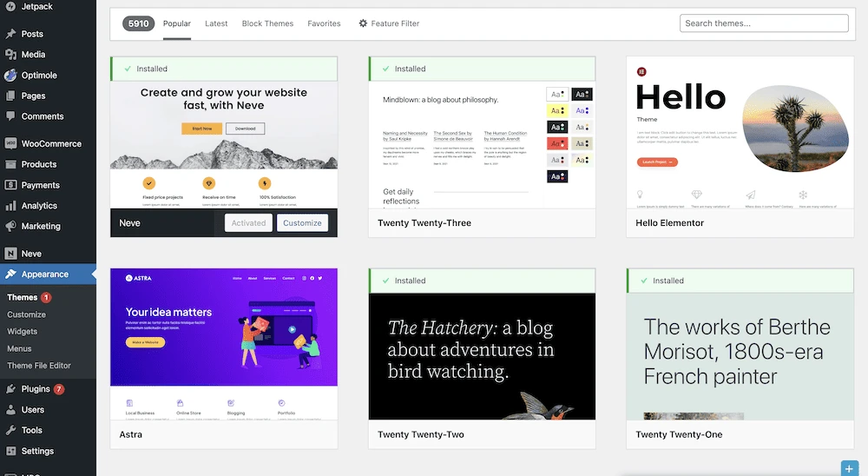
Task: Open the Neve theme preview thumbnail
Action: click(x=224, y=145)
